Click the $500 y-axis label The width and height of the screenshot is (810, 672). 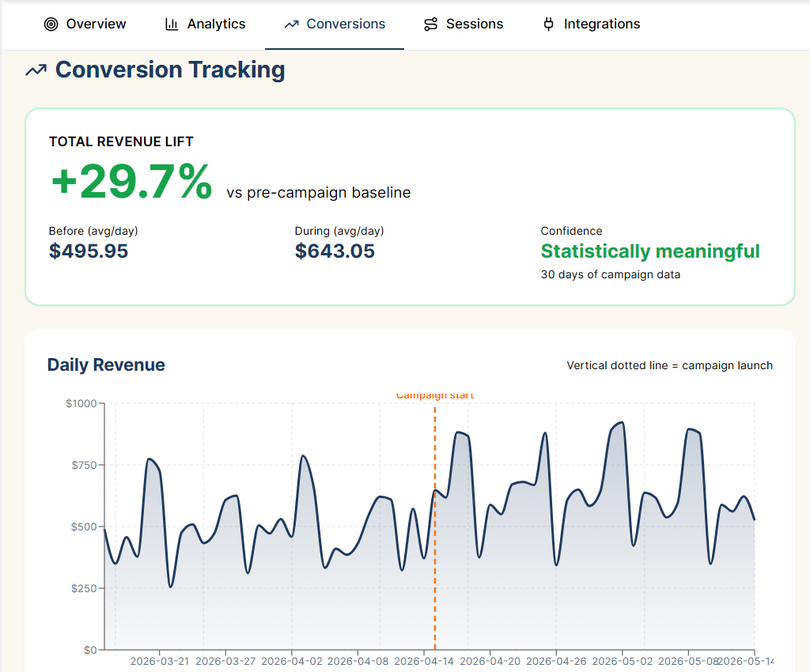(84, 527)
